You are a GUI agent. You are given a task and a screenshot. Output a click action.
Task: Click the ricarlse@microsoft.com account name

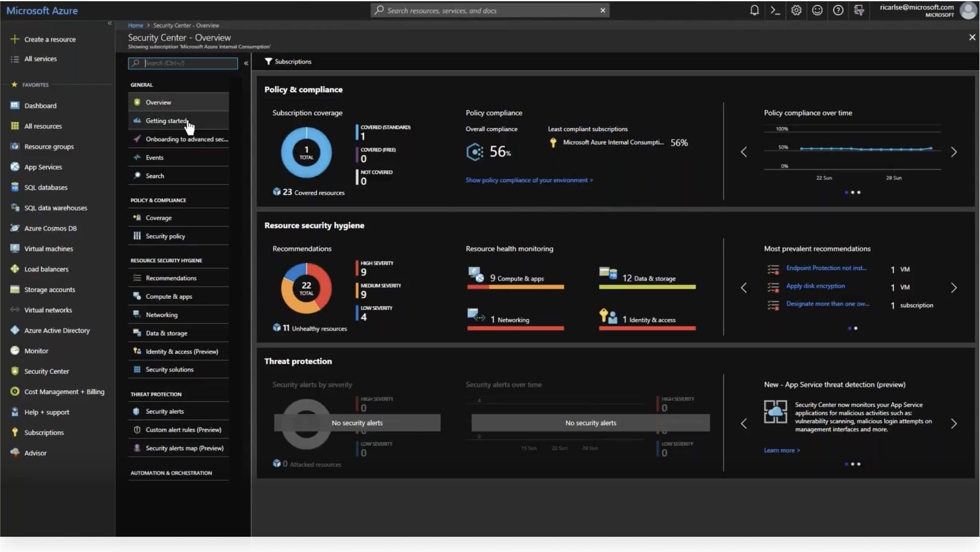[917, 7]
